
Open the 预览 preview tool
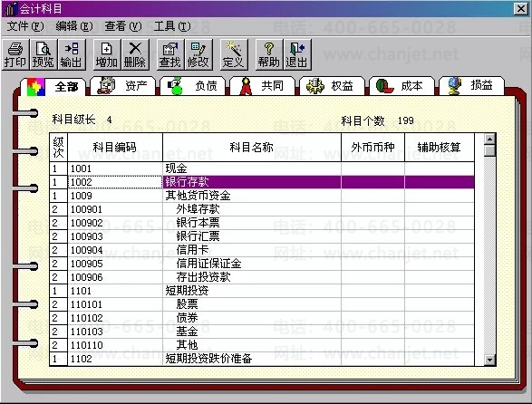(x=44, y=54)
